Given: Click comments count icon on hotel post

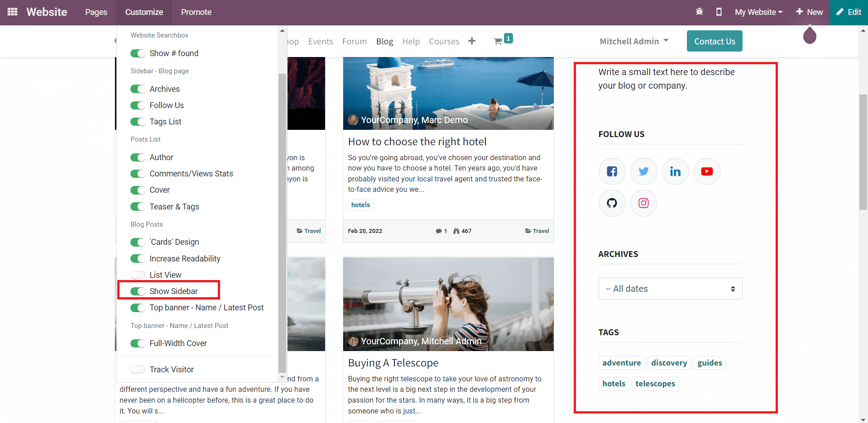Looking at the screenshot, I should click(438, 231).
